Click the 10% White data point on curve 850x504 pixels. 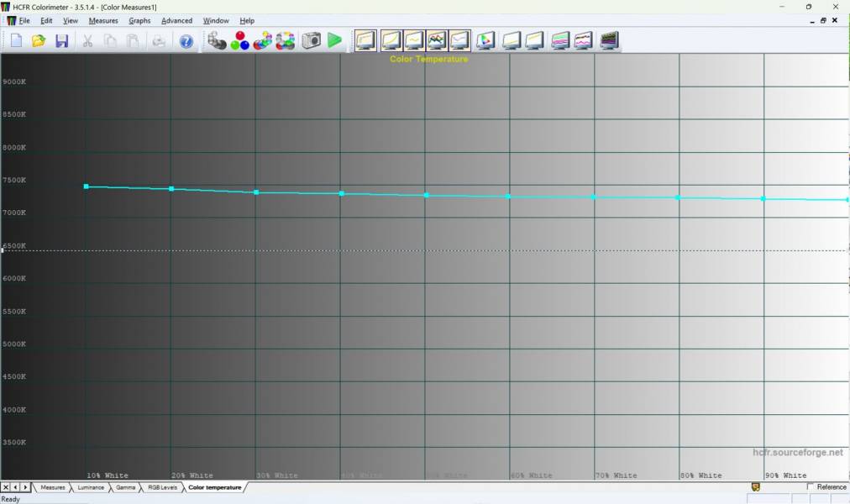coord(86,186)
